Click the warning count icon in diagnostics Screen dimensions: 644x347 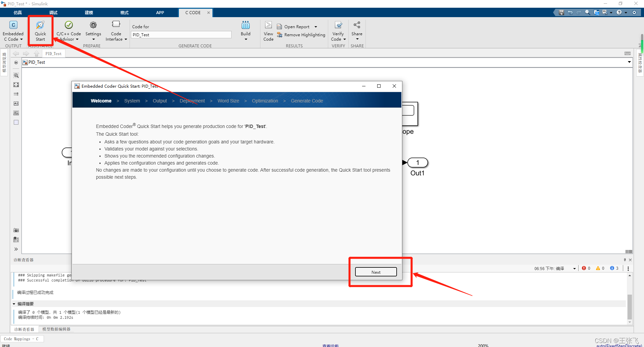click(598, 268)
